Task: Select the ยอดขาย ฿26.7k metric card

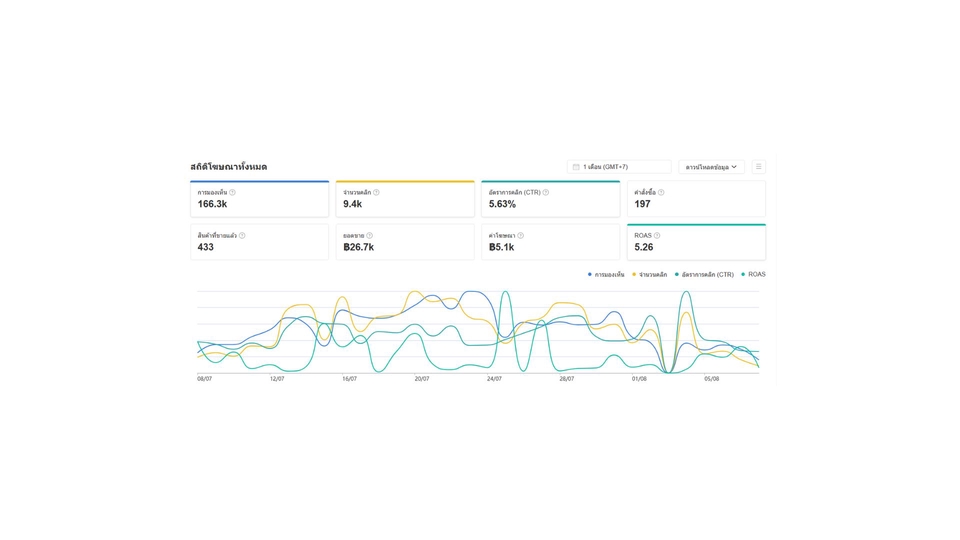Action: [405, 243]
